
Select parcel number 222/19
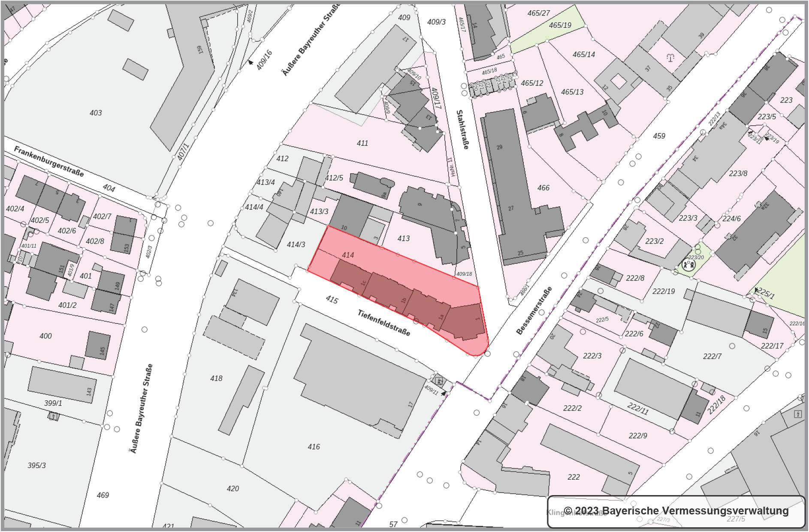coord(664,291)
